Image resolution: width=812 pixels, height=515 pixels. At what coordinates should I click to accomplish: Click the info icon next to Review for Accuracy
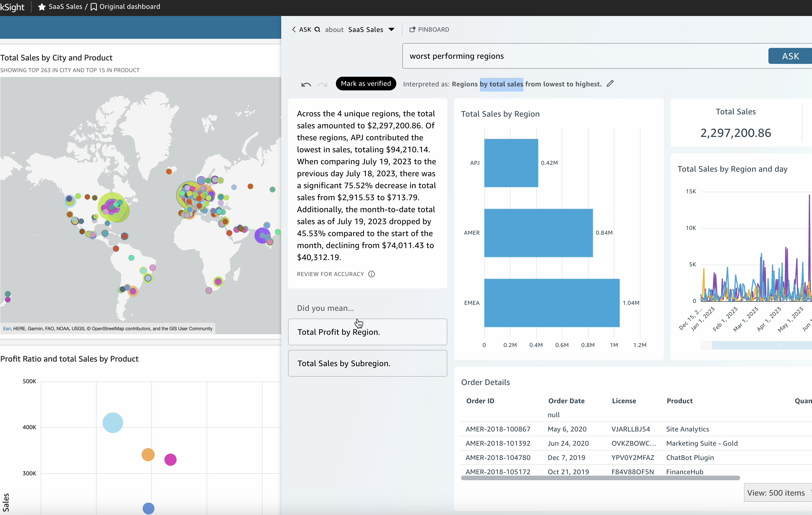[x=371, y=274]
